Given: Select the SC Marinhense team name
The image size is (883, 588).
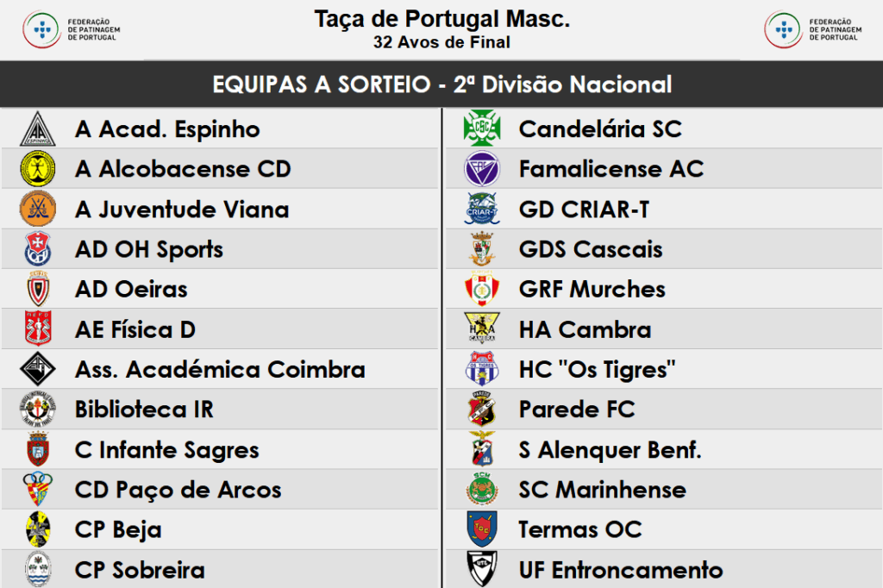Looking at the screenshot, I should point(602,490).
